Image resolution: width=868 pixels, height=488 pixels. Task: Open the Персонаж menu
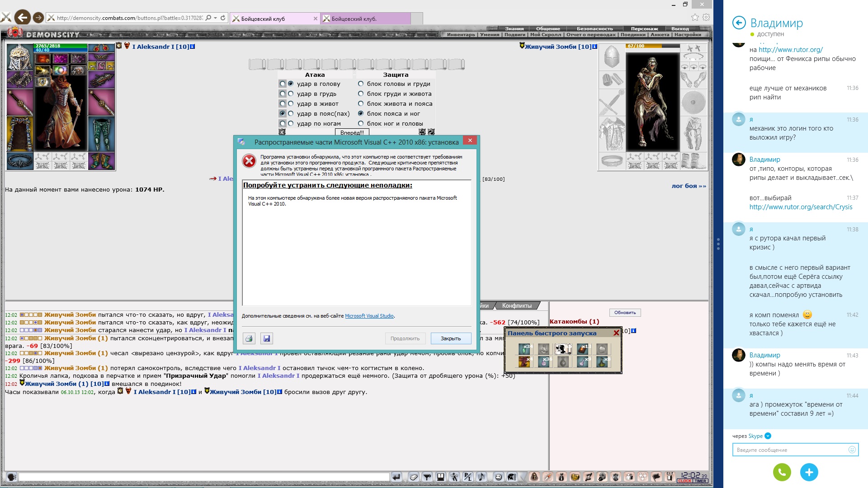644,28
